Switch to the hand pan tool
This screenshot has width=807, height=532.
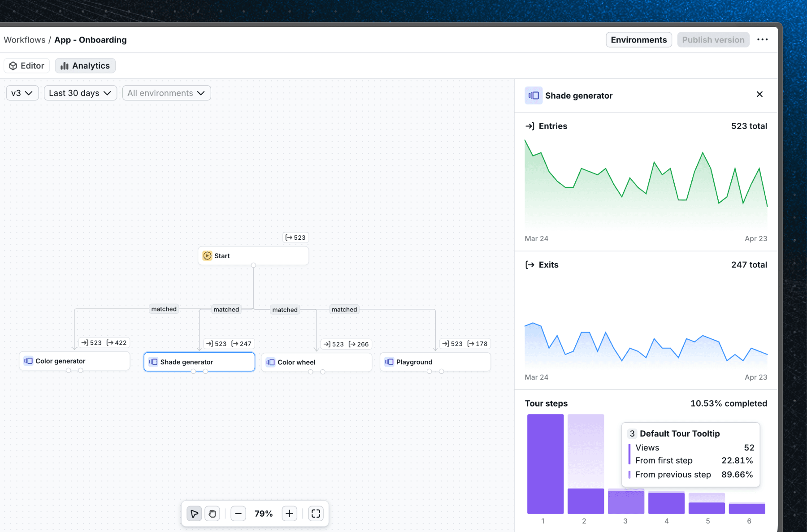212,514
